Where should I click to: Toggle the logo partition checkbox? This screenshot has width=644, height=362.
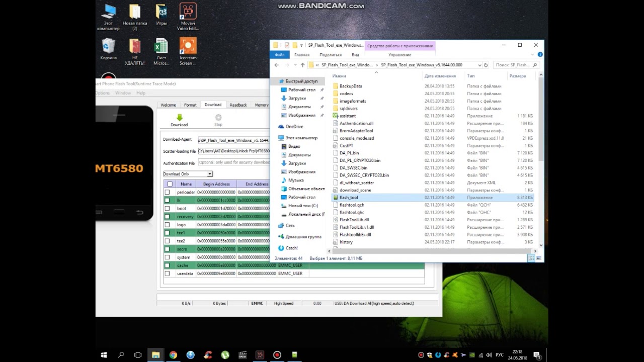[x=168, y=225]
